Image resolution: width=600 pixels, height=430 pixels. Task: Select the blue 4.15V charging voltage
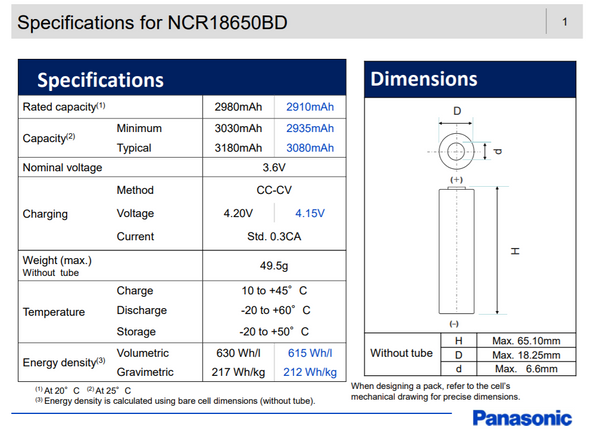(310, 214)
